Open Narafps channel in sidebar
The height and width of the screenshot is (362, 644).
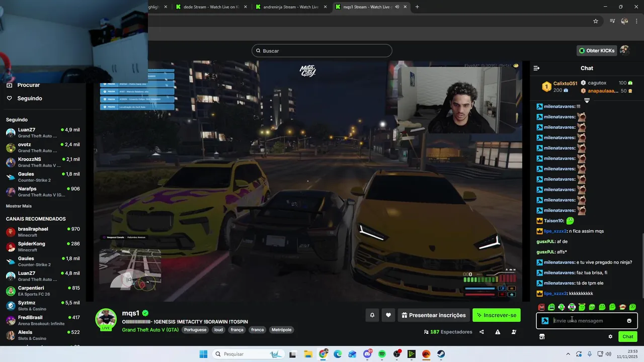tap(43, 192)
